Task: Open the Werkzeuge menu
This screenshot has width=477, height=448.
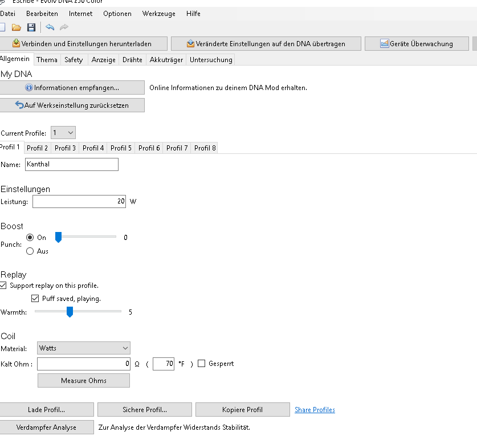Action: pyautogui.click(x=159, y=13)
